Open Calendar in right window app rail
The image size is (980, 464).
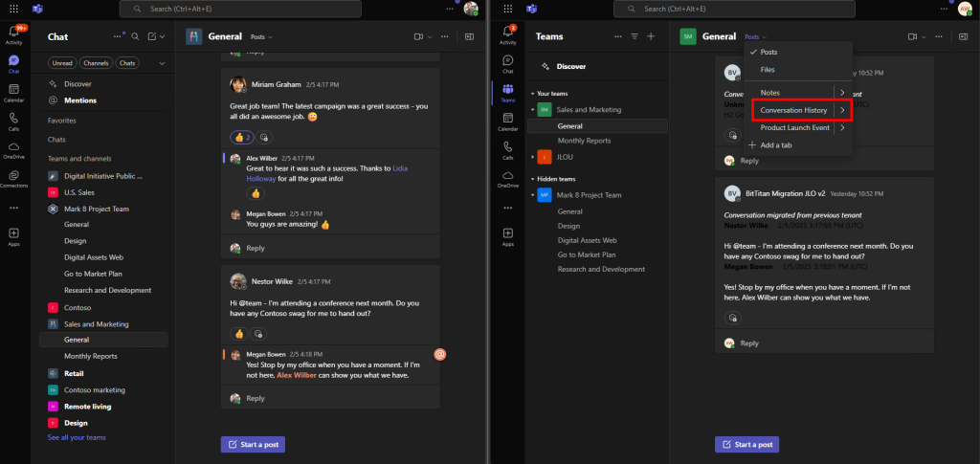pos(508,122)
